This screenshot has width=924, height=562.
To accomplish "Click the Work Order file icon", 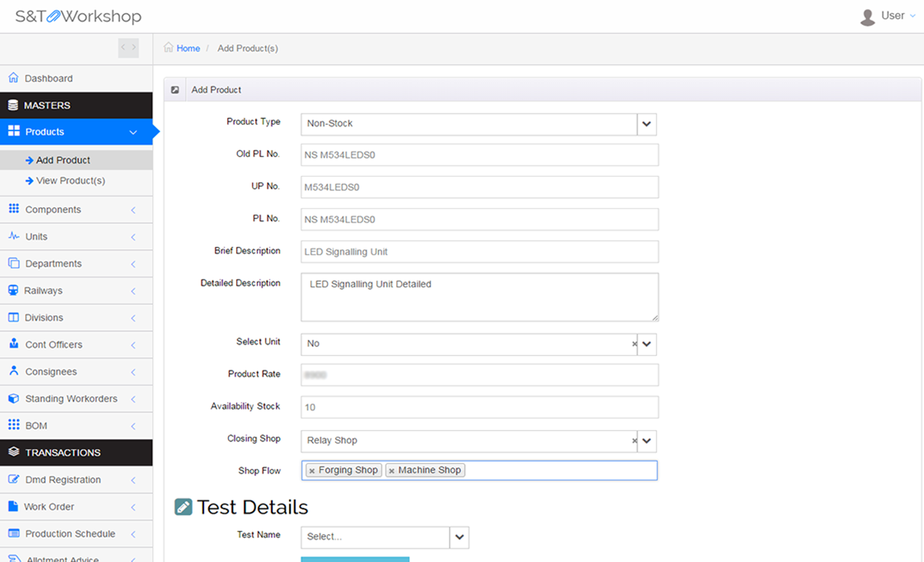I will click(x=13, y=506).
